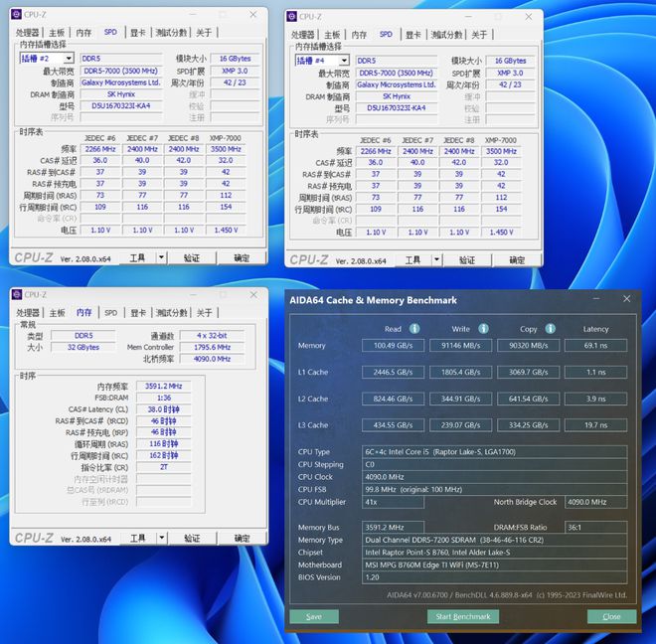Click 内存频率 value 3591.2 MHz in CPU-Z
656x644 pixels.
tap(164, 386)
